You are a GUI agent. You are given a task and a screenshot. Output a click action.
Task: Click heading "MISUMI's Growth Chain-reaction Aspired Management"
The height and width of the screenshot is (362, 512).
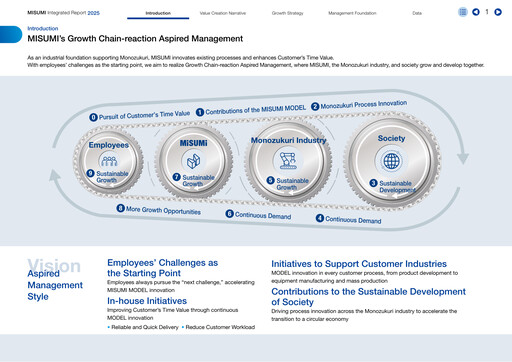tap(135, 39)
